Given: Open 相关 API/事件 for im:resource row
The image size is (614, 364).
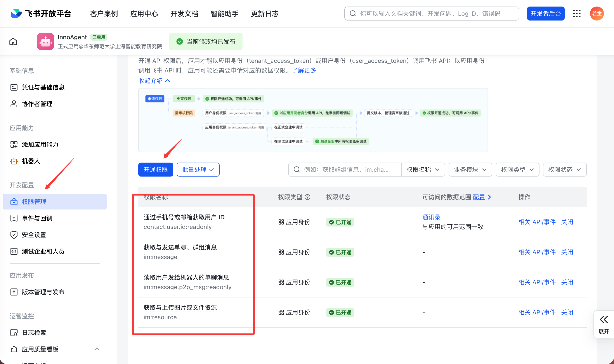Looking at the screenshot, I should click(x=537, y=312).
